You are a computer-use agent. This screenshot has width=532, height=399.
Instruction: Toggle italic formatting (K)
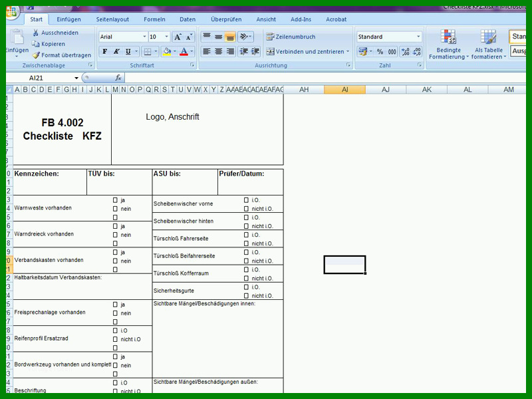[116, 52]
